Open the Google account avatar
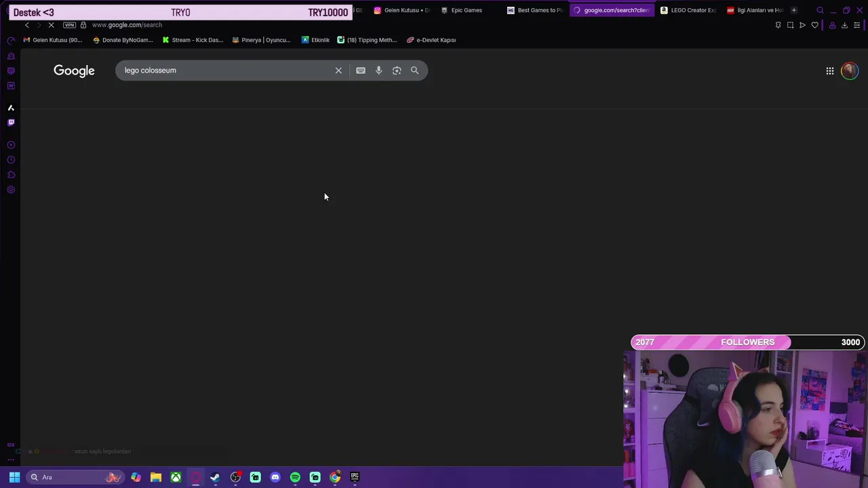This screenshot has width=868, height=488. [850, 70]
